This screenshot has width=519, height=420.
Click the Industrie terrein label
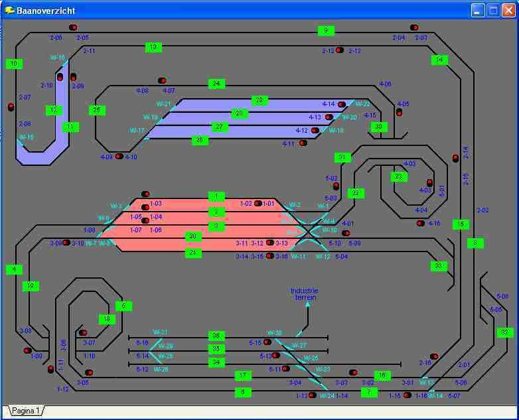tap(305, 294)
